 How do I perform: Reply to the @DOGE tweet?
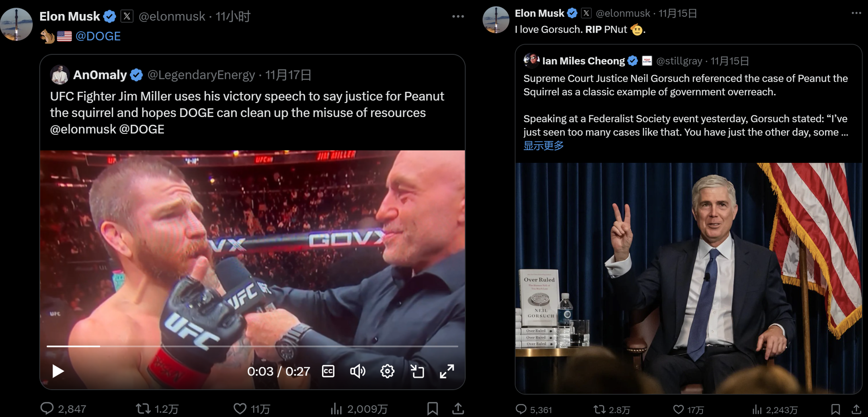(x=47, y=409)
